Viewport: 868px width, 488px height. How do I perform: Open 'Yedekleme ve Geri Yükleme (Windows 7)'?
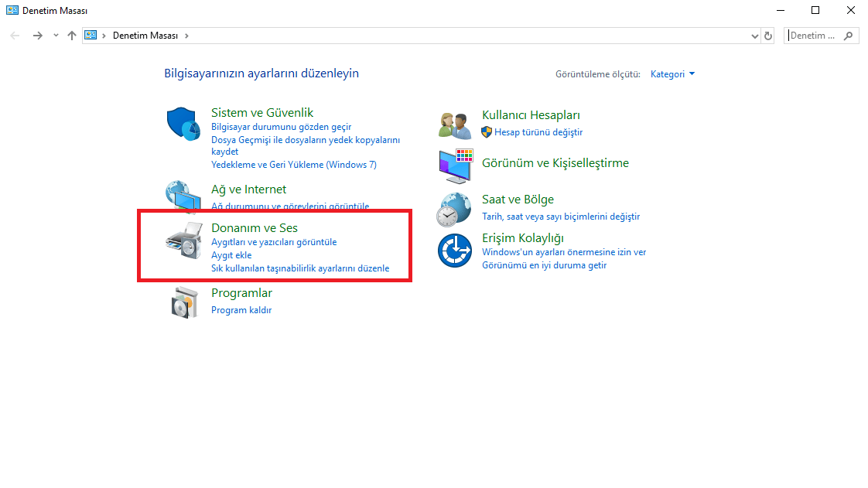(x=294, y=164)
